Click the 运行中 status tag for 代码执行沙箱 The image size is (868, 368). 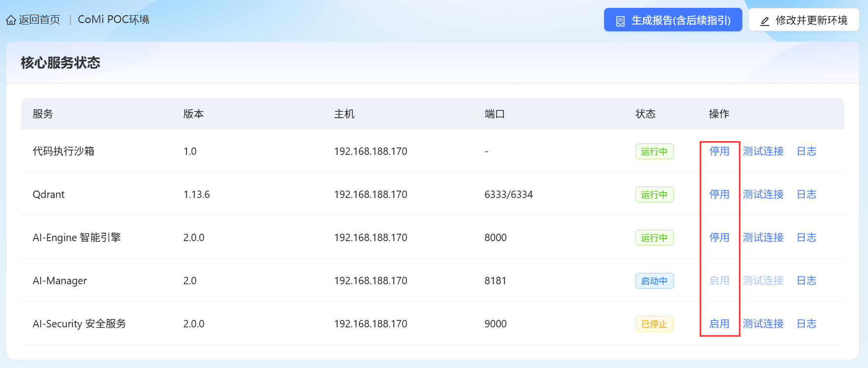click(x=654, y=151)
